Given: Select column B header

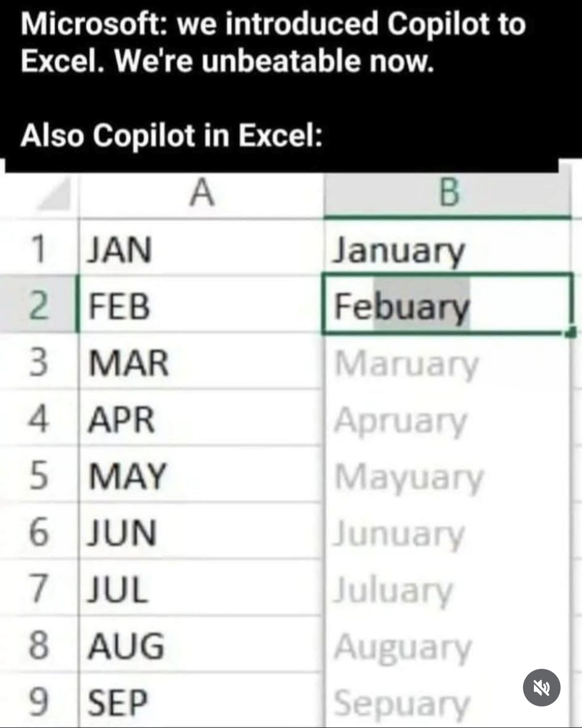Looking at the screenshot, I should 448,194.
